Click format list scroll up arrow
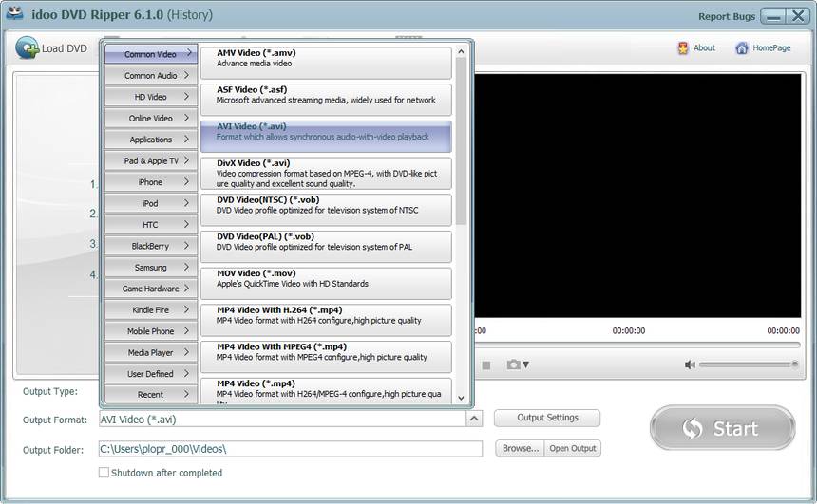817x504 pixels. click(461, 51)
